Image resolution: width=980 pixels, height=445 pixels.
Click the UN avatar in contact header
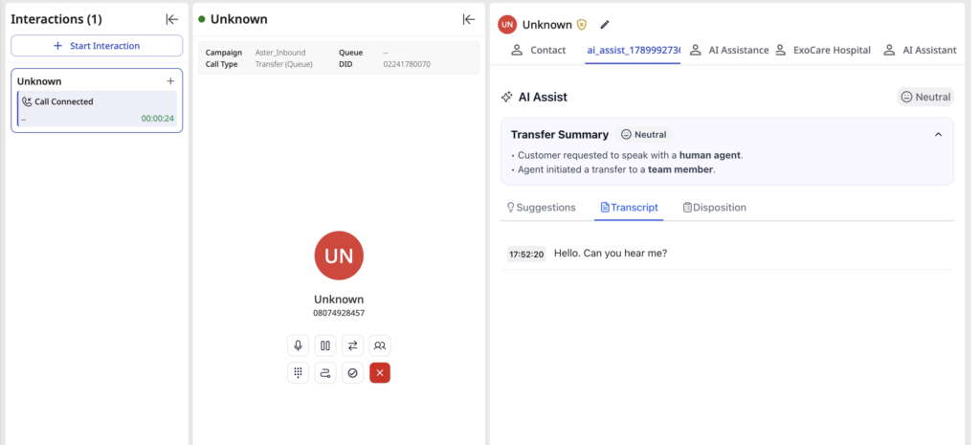tap(507, 24)
